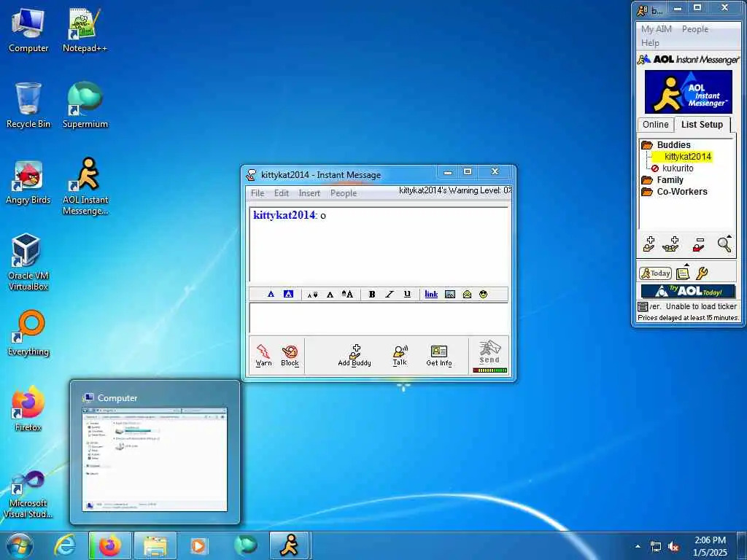Click the normal font size icon

[330, 295]
